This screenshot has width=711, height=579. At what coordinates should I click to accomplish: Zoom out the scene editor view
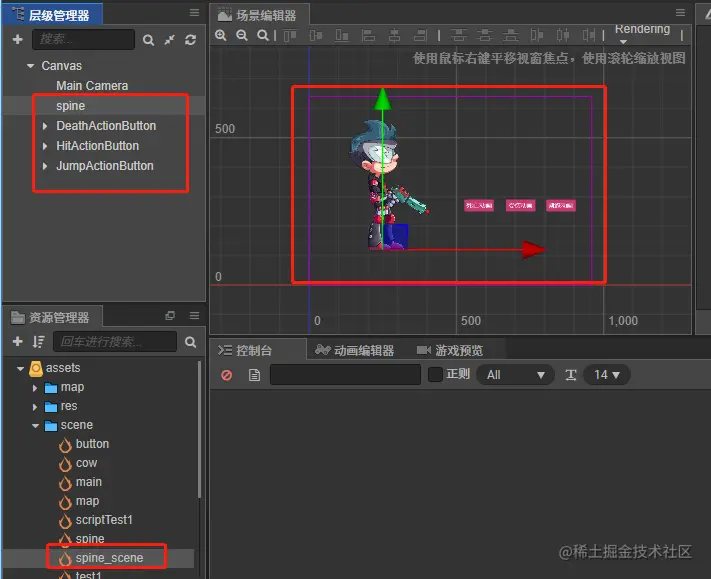(x=242, y=35)
